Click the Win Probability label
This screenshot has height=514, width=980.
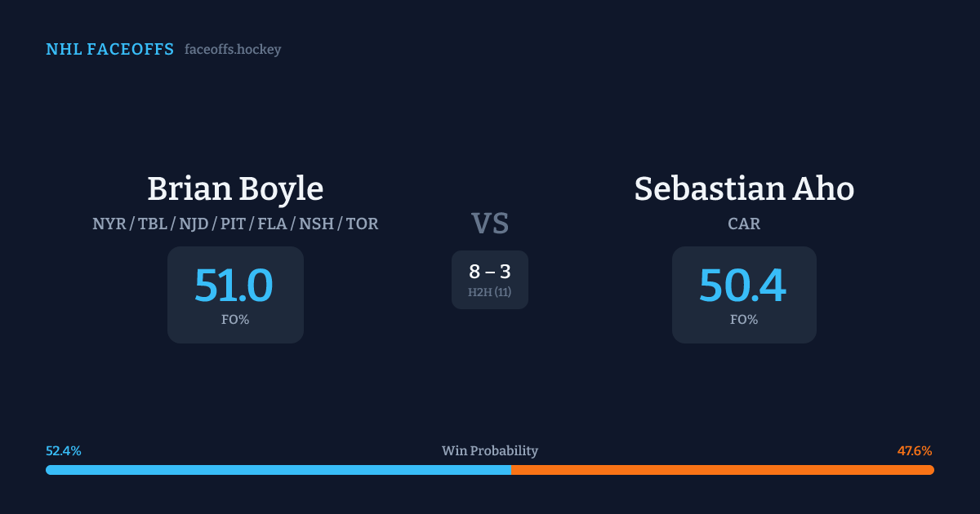(x=490, y=451)
